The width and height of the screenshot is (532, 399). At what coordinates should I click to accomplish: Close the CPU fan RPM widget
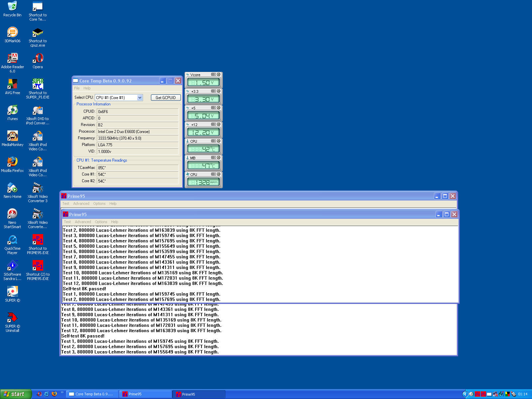click(219, 174)
